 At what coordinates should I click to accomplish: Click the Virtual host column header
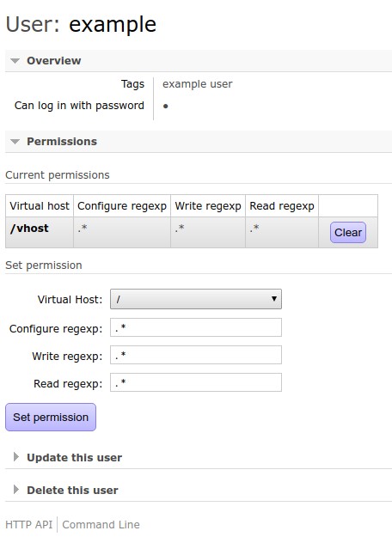pyautogui.click(x=40, y=205)
